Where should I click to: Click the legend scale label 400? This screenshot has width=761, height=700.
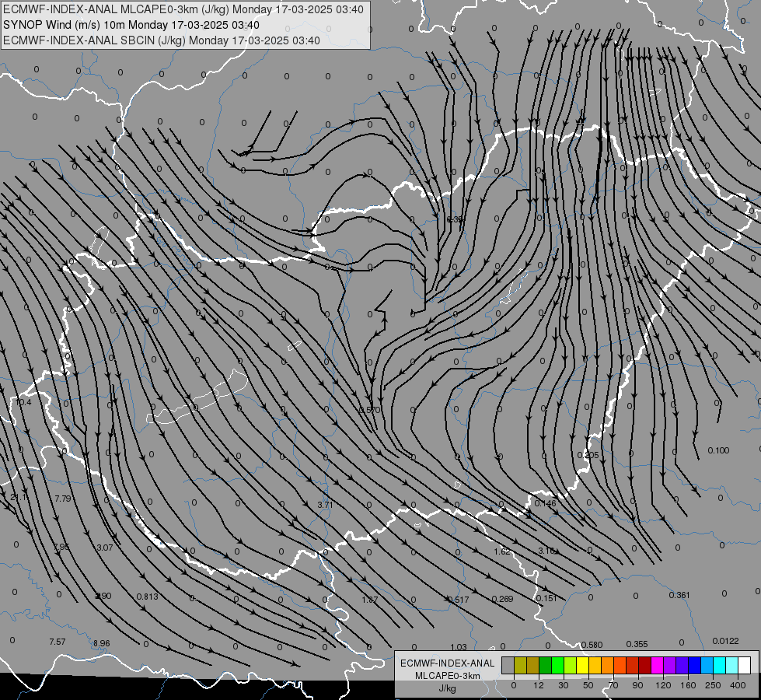tap(738, 685)
